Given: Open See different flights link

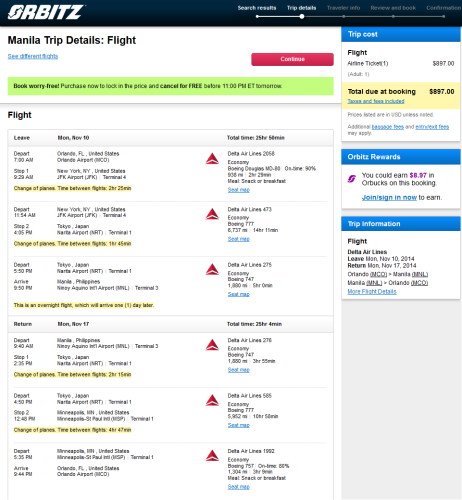Looking at the screenshot, I should (x=33, y=56).
